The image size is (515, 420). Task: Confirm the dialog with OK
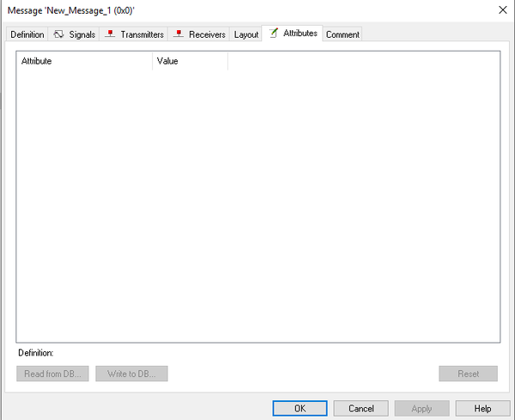click(x=300, y=409)
